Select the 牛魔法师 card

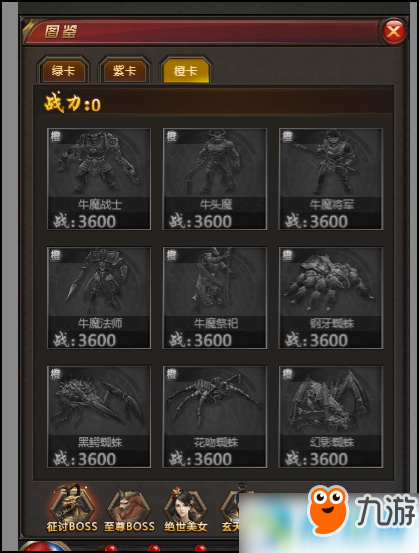coord(99,298)
